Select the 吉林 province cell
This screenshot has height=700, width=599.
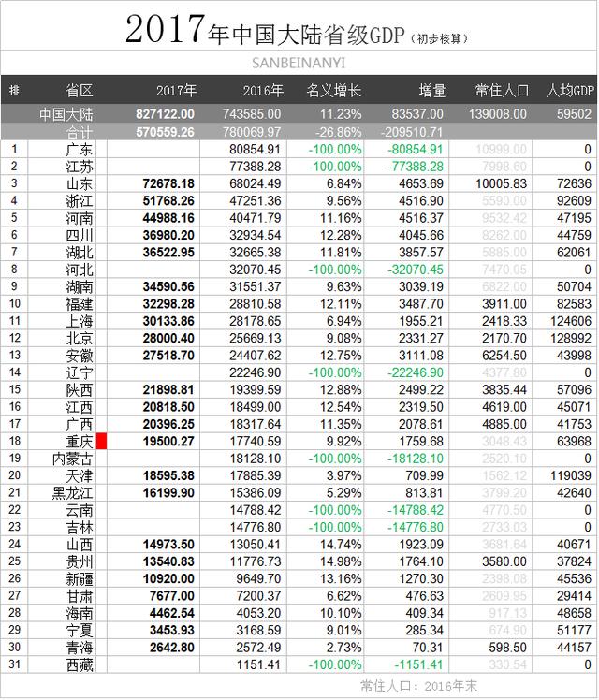[x=79, y=527]
